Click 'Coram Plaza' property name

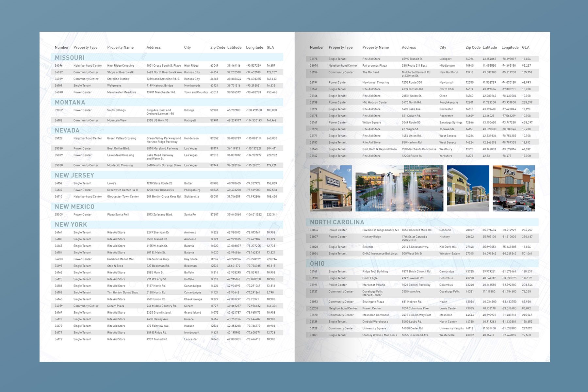point(116,306)
